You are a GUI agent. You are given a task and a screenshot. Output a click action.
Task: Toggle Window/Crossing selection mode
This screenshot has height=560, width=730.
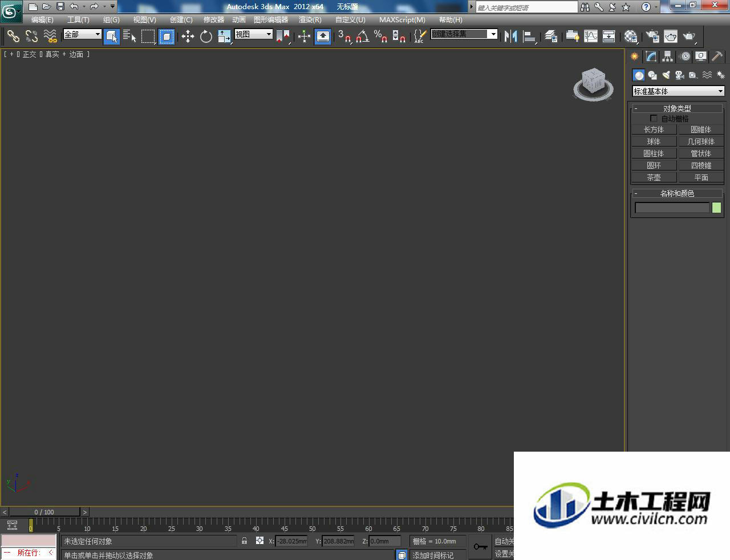coord(167,36)
